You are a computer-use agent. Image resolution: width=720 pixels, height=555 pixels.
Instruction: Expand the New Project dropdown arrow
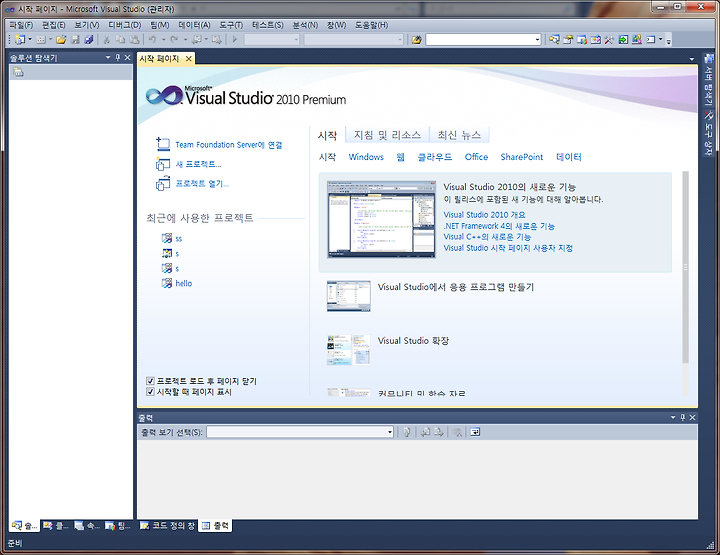tap(30, 40)
